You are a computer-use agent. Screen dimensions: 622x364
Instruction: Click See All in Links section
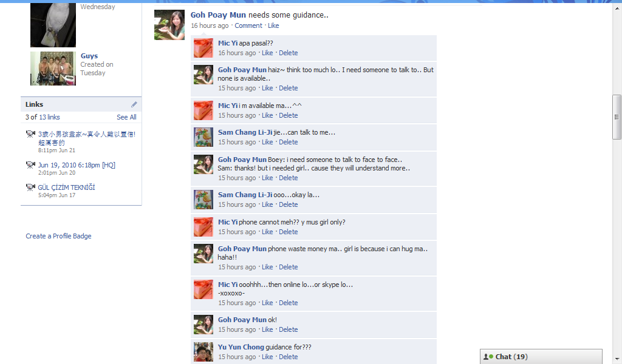126,117
